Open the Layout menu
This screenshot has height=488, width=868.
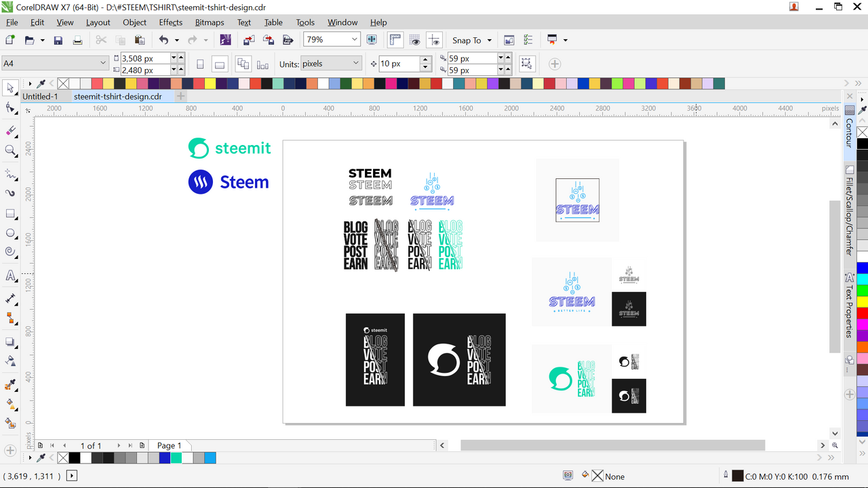(98, 22)
